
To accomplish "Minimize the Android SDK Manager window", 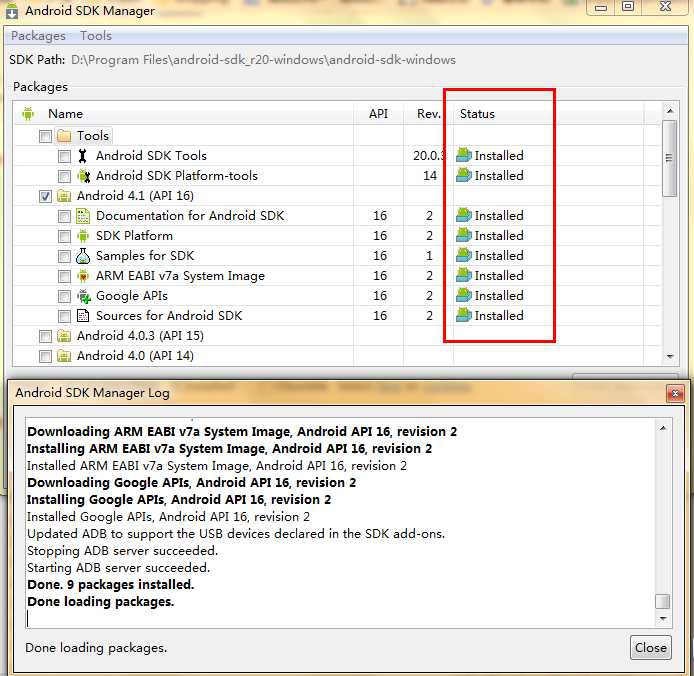I will (601, 7).
